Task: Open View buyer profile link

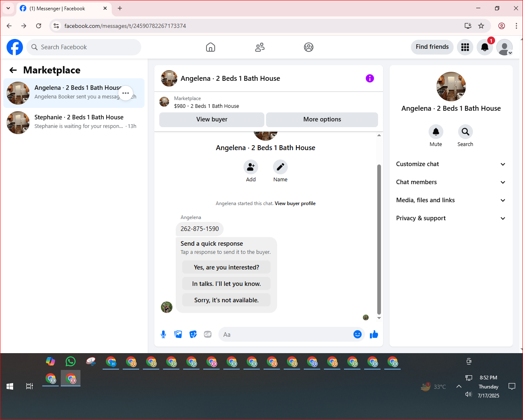Action: [295, 203]
